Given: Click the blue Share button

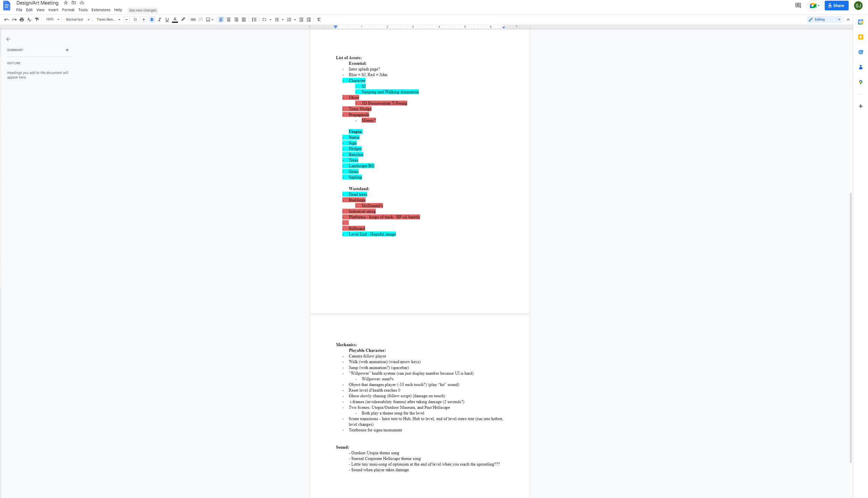Looking at the screenshot, I should [836, 6].
